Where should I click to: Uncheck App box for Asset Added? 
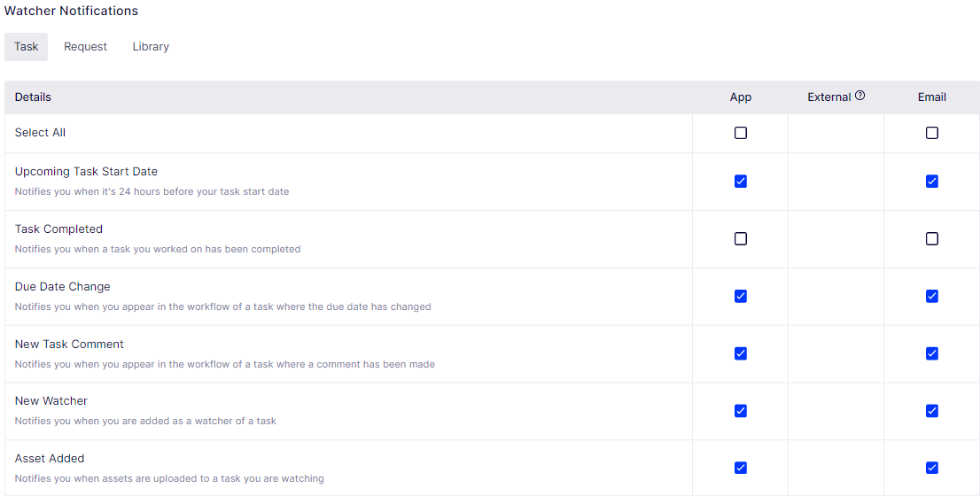[x=741, y=468]
